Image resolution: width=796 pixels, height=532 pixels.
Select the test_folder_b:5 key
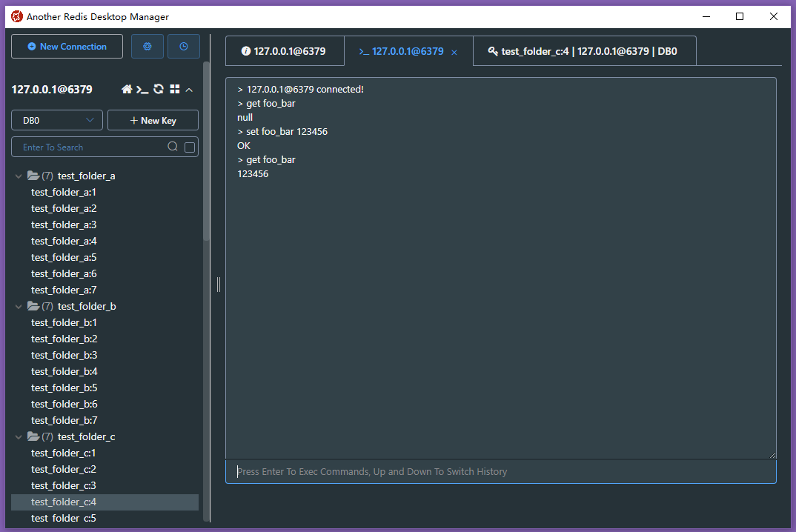coord(64,388)
